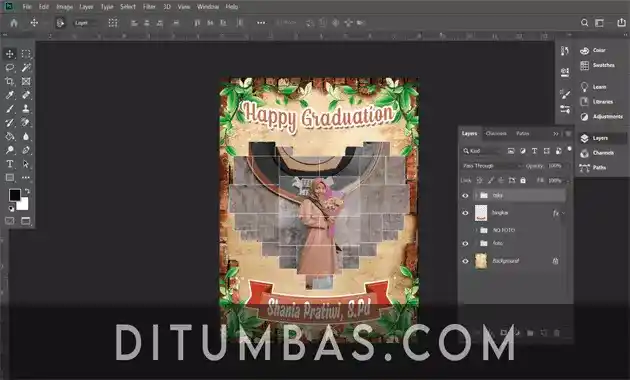
Task: Select the Crop tool
Action: click(10, 82)
